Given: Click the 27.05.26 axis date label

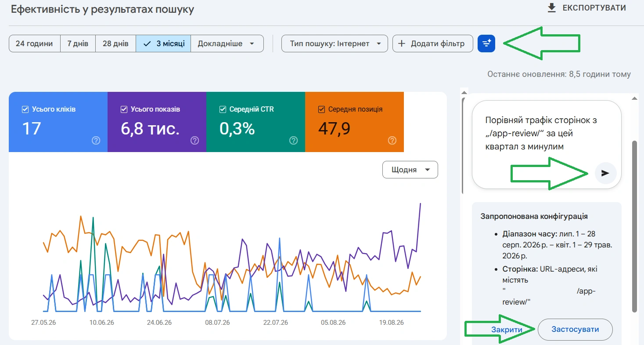Looking at the screenshot, I should click(x=43, y=322).
